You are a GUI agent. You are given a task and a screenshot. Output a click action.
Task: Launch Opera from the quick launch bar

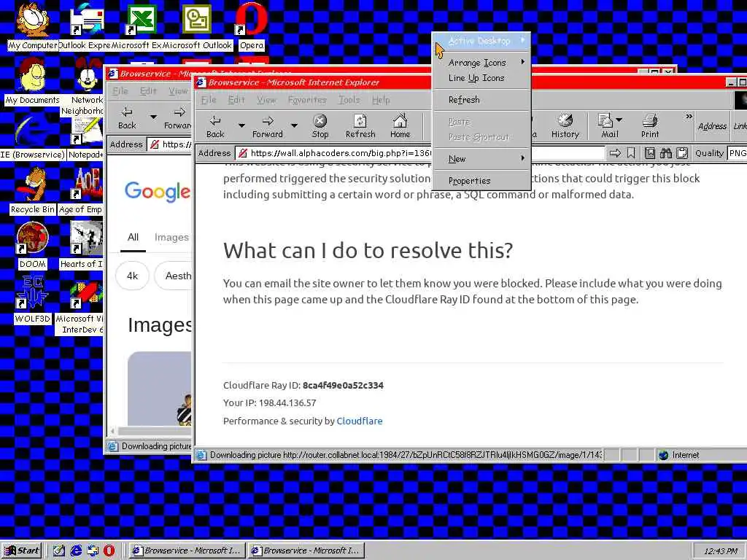109,551
